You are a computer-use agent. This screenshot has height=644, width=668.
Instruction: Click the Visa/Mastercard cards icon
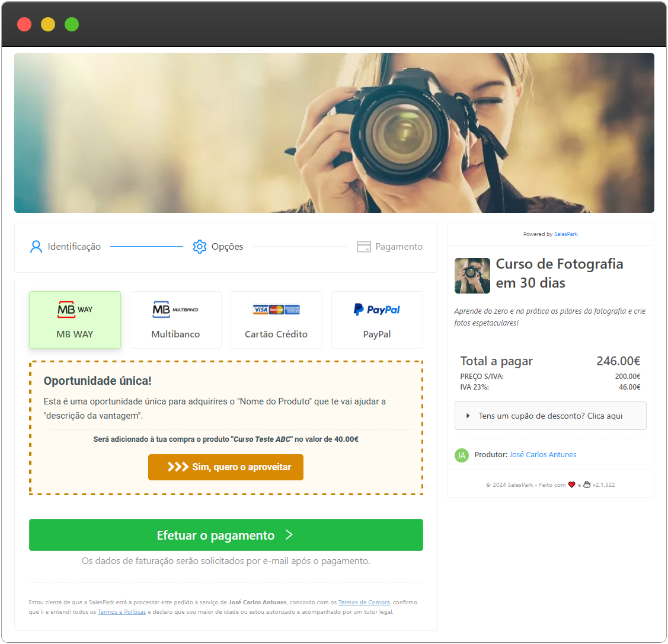point(276,310)
